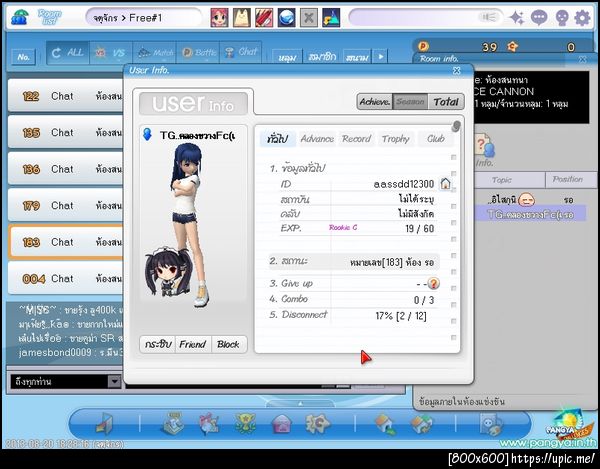Switch to the Total view
The height and width of the screenshot is (469, 600).
tap(446, 102)
